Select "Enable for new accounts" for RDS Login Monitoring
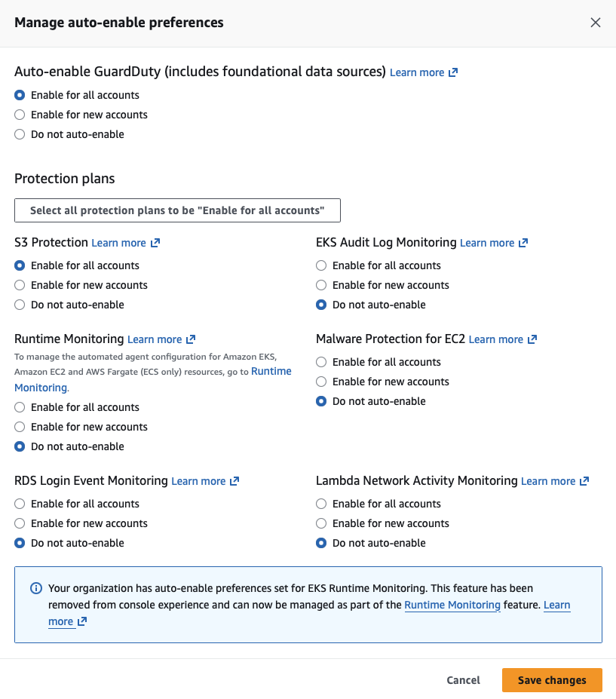616x699 pixels. click(x=20, y=523)
